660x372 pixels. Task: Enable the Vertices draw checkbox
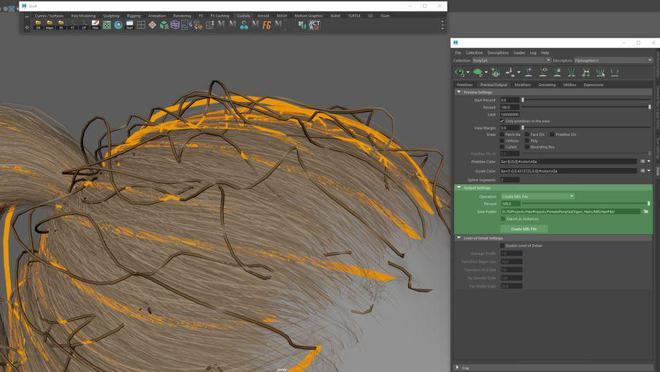coord(502,141)
